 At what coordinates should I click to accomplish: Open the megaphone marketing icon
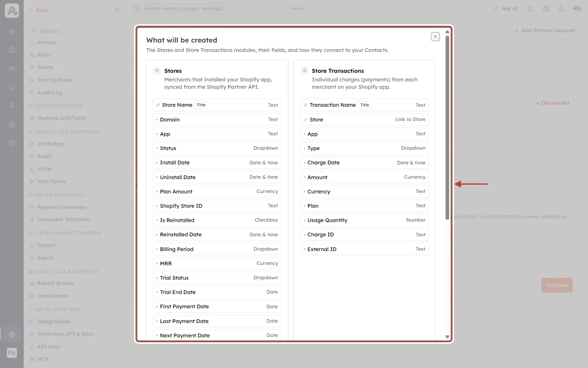pos(12,68)
